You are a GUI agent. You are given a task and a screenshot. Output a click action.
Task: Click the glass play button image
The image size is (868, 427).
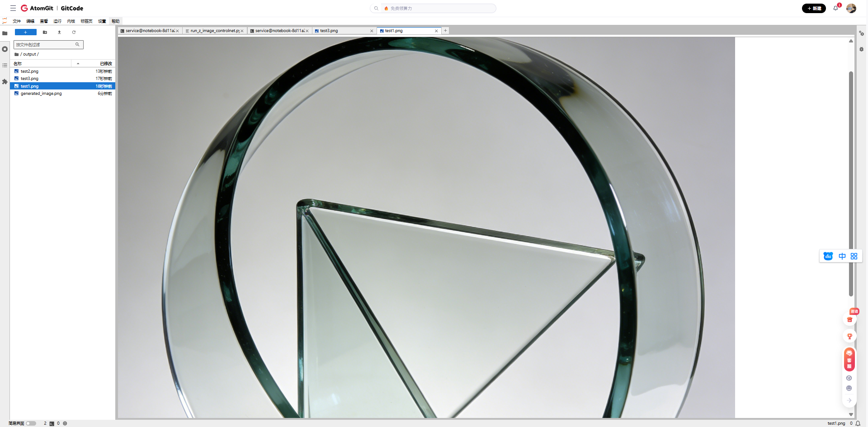tap(426, 227)
